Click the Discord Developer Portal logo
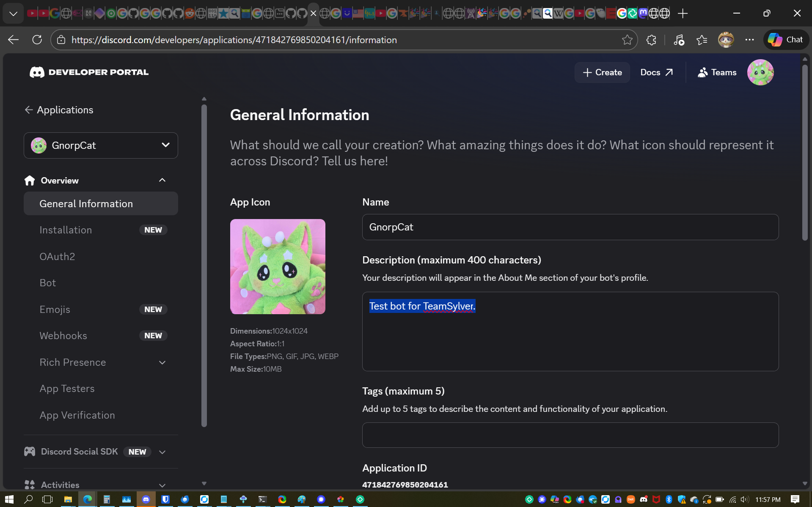 pyautogui.click(x=89, y=72)
